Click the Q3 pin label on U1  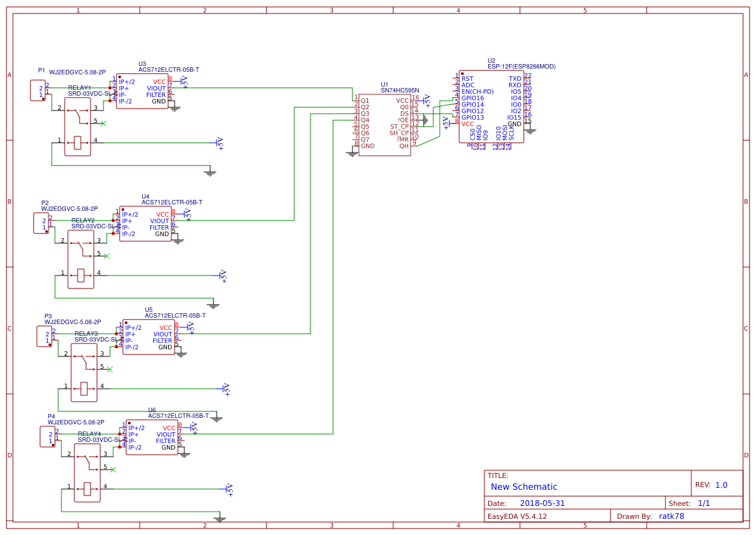[365, 114]
